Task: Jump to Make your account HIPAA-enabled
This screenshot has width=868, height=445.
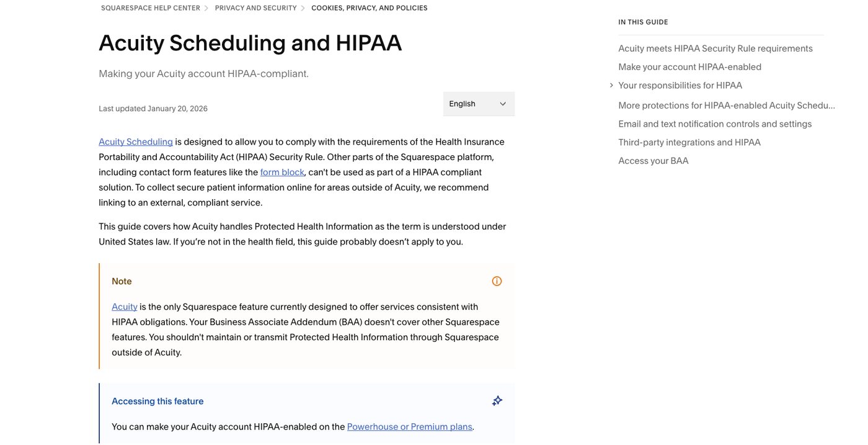Action: point(689,67)
